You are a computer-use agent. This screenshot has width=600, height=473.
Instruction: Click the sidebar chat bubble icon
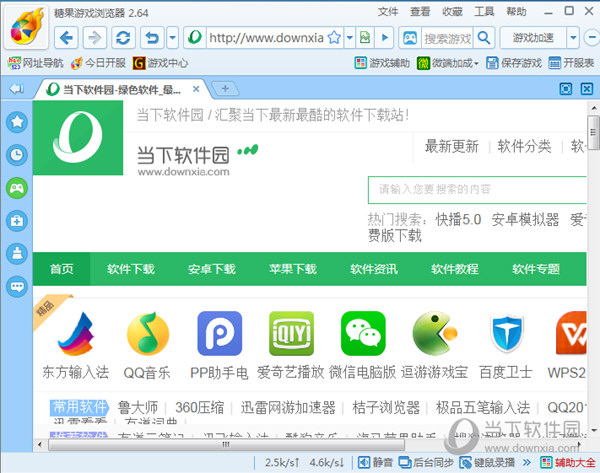(x=17, y=287)
